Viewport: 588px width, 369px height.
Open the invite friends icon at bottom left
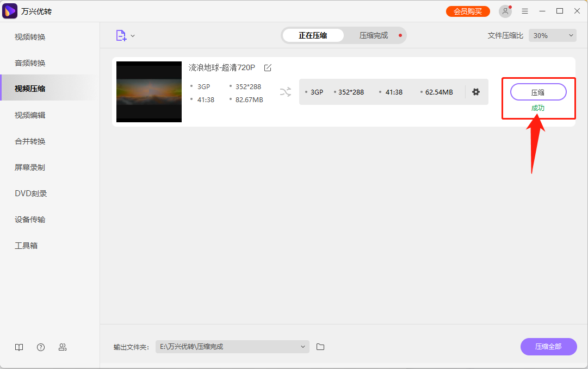tap(63, 347)
